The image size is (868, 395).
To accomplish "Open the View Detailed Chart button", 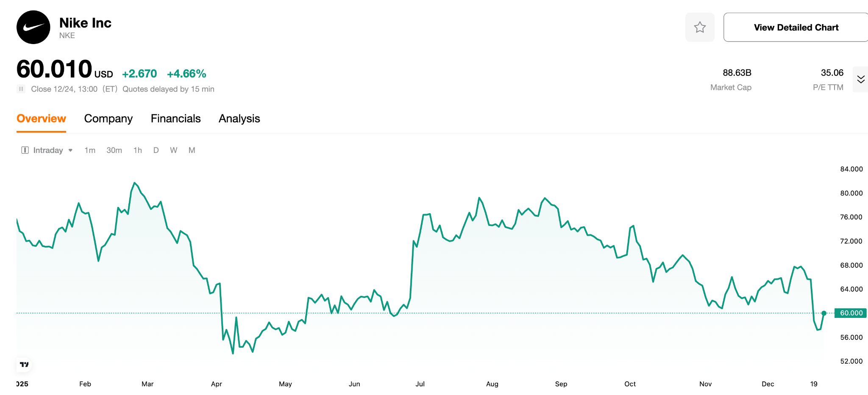I will [796, 28].
